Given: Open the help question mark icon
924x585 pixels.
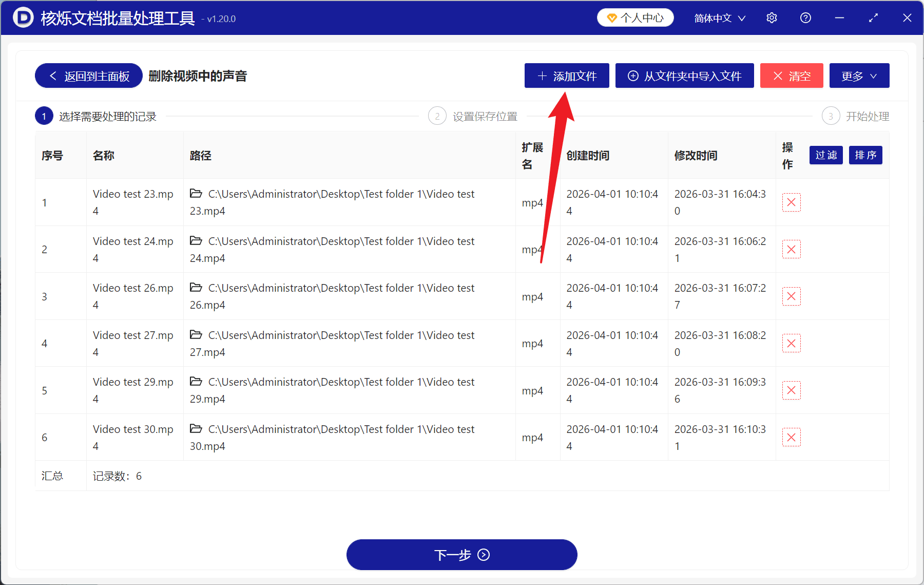Looking at the screenshot, I should (x=805, y=17).
